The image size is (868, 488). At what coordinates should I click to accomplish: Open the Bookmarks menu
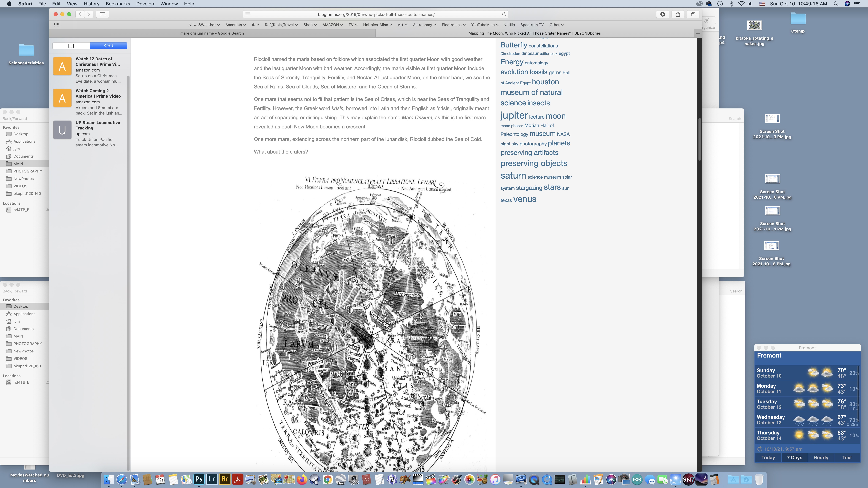pos(118,4)
